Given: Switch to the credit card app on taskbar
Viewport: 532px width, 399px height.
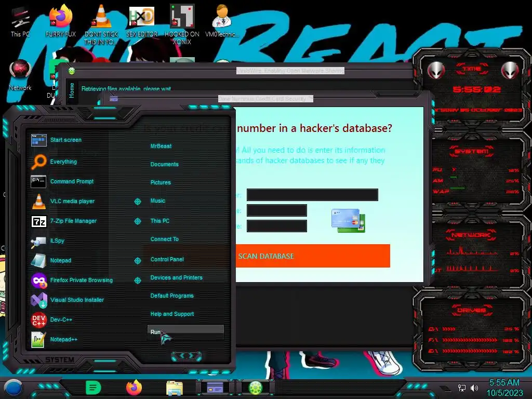Looking at the screenshot, I should pos(215,388).
